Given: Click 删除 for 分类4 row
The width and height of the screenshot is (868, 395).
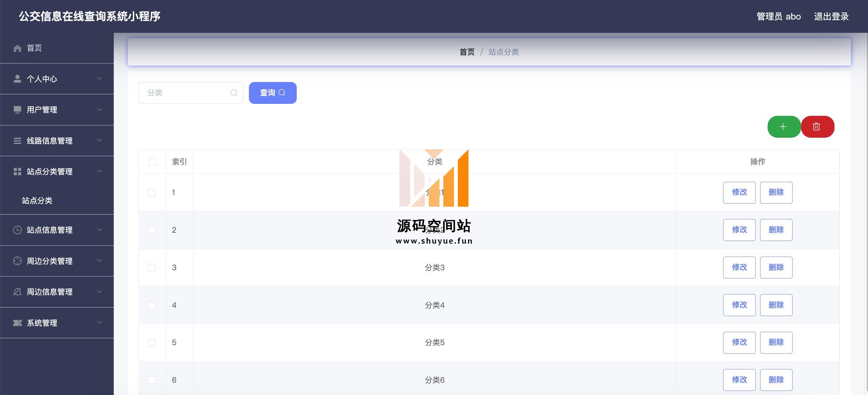Looking at the screenshot, I should point(776,305).
